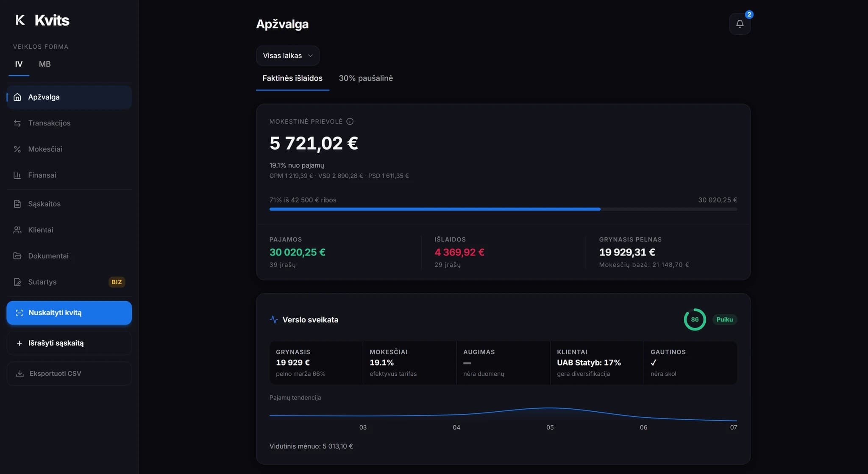Open Dokumentai section
868x474 pixels.
pos(69,256)
